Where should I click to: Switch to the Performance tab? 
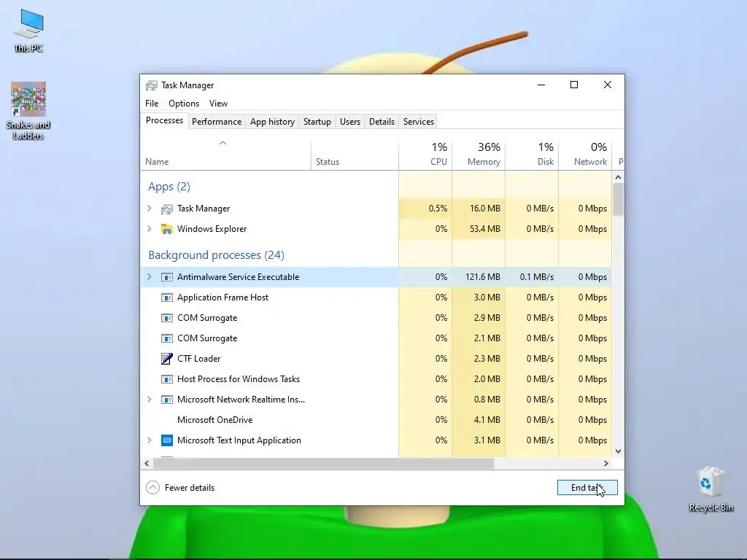[217, 122]
